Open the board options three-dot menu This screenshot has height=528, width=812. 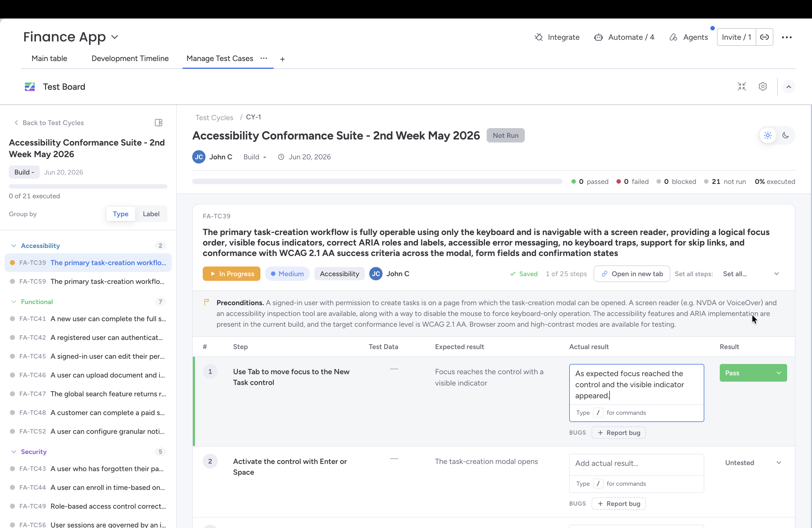tap(787, 37)
